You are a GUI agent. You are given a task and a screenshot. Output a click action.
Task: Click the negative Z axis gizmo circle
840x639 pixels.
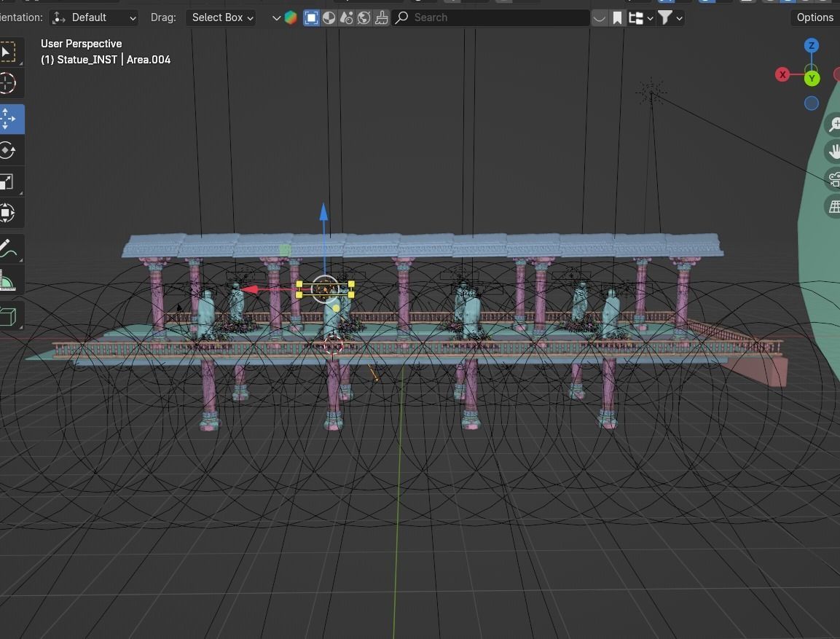pyautogui.click(x=812, y=103)
